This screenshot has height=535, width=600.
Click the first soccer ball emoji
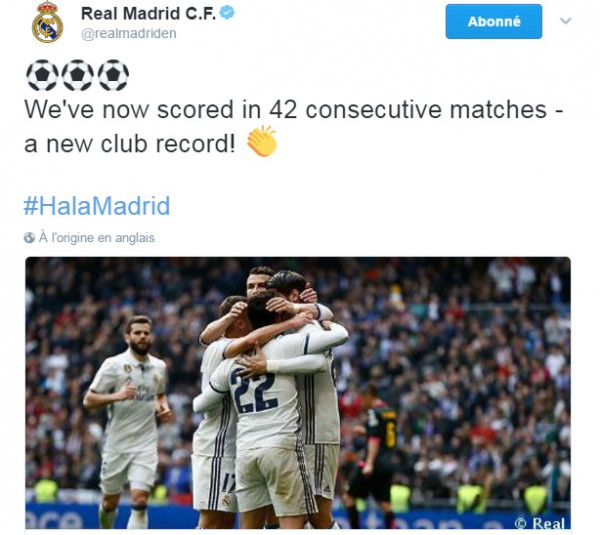tap(42, 75)
